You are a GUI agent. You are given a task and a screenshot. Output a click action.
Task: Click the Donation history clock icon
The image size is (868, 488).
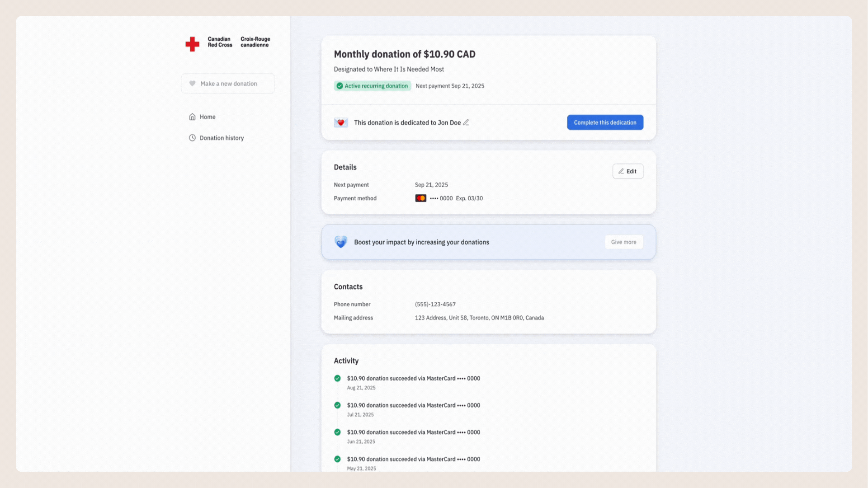192,138
